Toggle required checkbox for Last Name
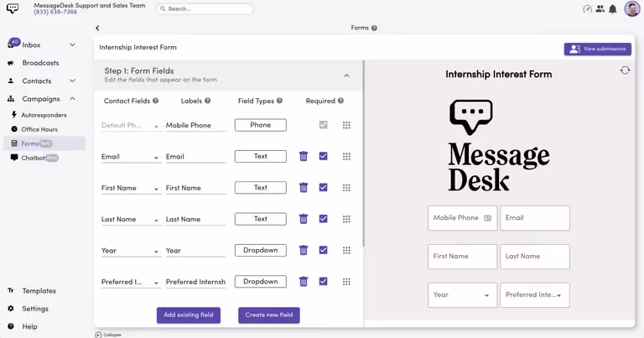This screenshot has height=338, width=644. pos(323,219)
